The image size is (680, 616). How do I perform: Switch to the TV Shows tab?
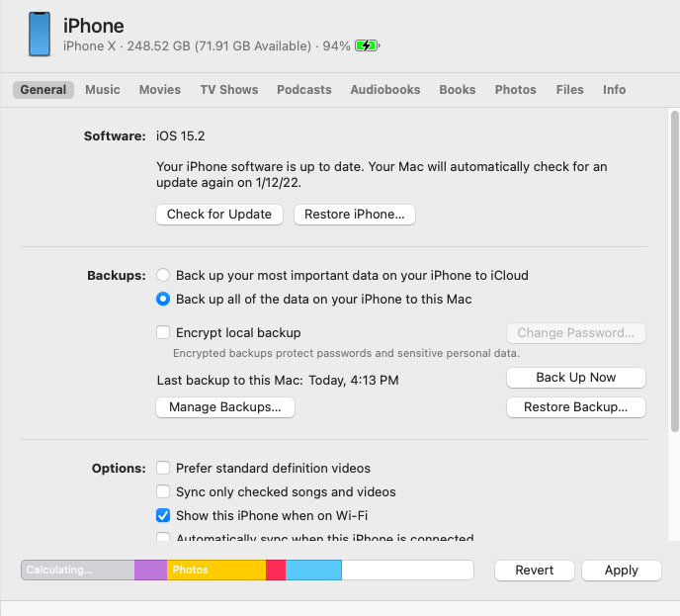(229, 90)
